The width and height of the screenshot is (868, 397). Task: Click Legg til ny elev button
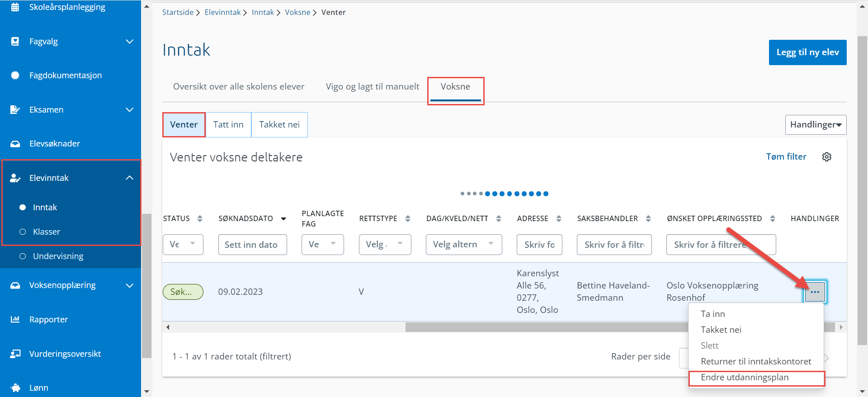tap(808, 52)
